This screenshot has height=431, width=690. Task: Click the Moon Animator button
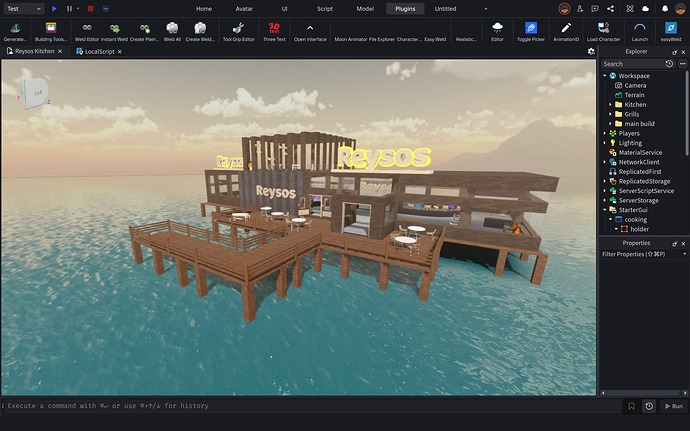click(x=350, y=39)
